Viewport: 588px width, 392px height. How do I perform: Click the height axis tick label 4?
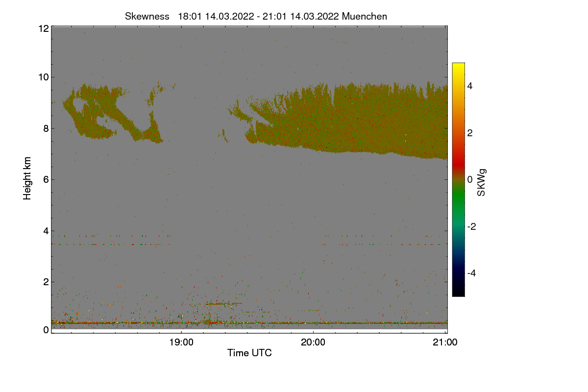tap(46, 230)
